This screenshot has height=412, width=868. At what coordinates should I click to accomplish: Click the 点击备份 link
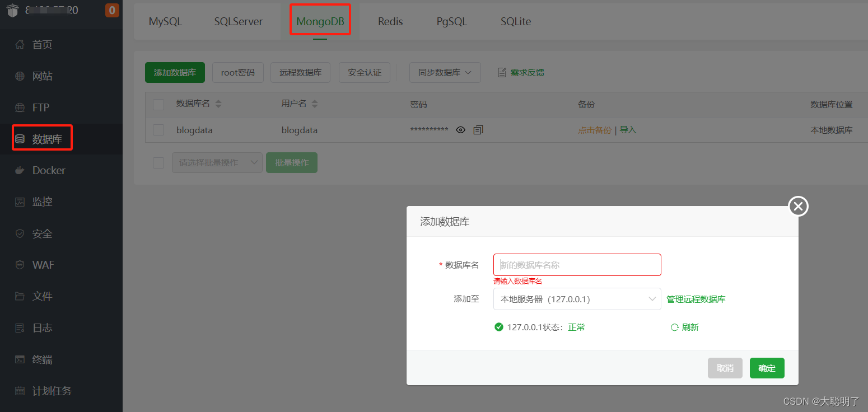(595, 130)
